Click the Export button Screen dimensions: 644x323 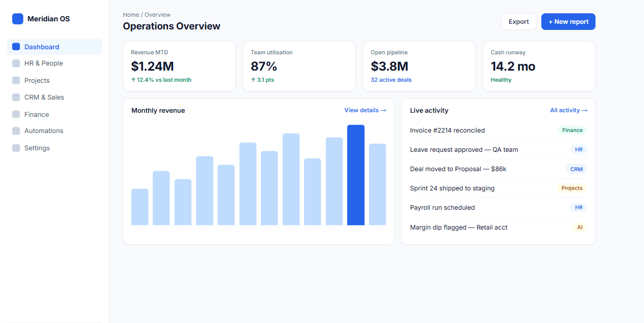519,22
